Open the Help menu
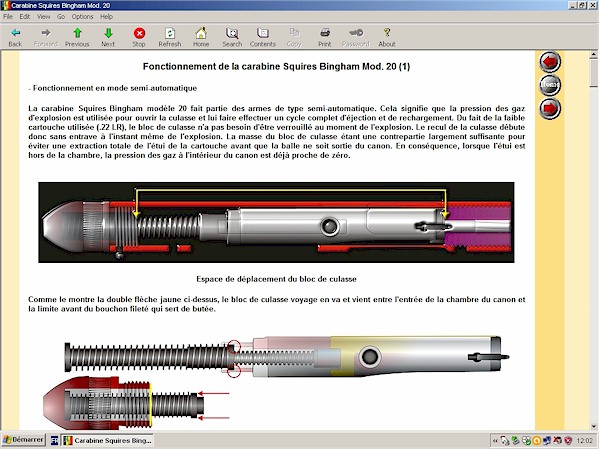Viewport: 600px width, 450px height. (106, 16)
